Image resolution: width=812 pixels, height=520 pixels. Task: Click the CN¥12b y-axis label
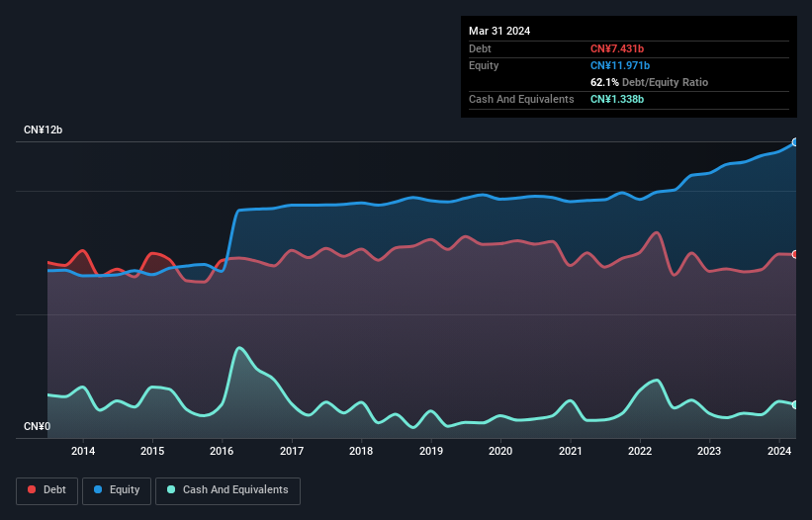pos(43,130)
